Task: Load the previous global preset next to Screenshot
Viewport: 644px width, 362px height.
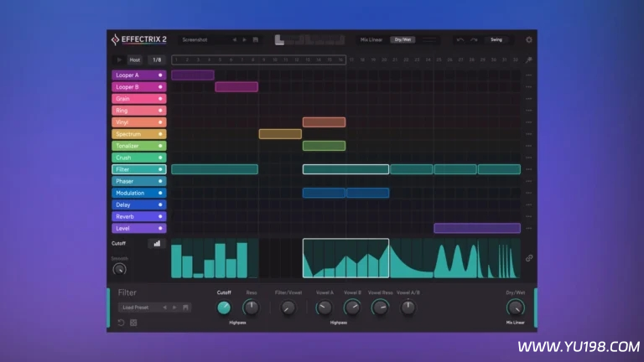Action: pos(235,40)
